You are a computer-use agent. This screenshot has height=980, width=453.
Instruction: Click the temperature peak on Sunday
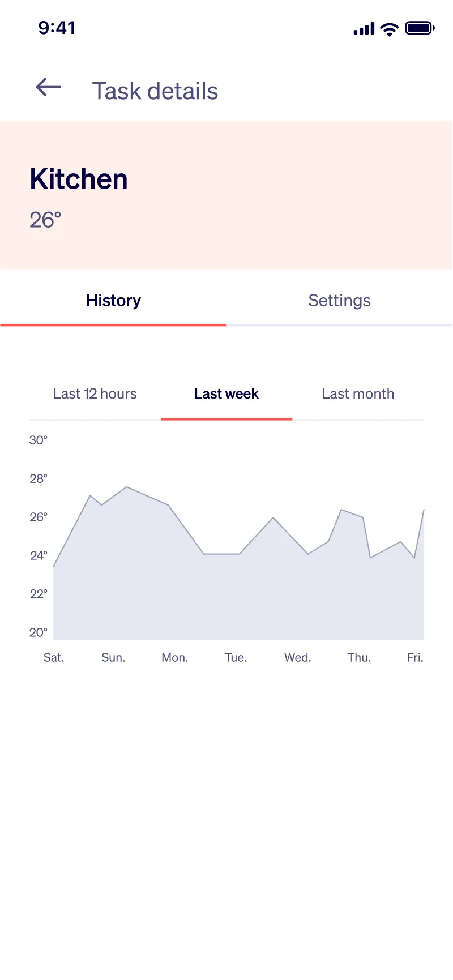[127, 488]
